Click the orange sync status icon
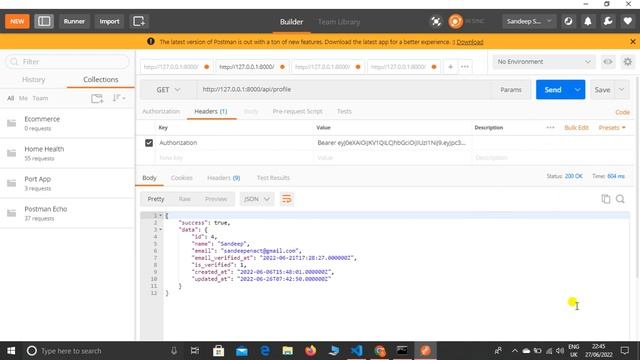The width and height of the screenshot is (640, 360). tap(456, 21)
